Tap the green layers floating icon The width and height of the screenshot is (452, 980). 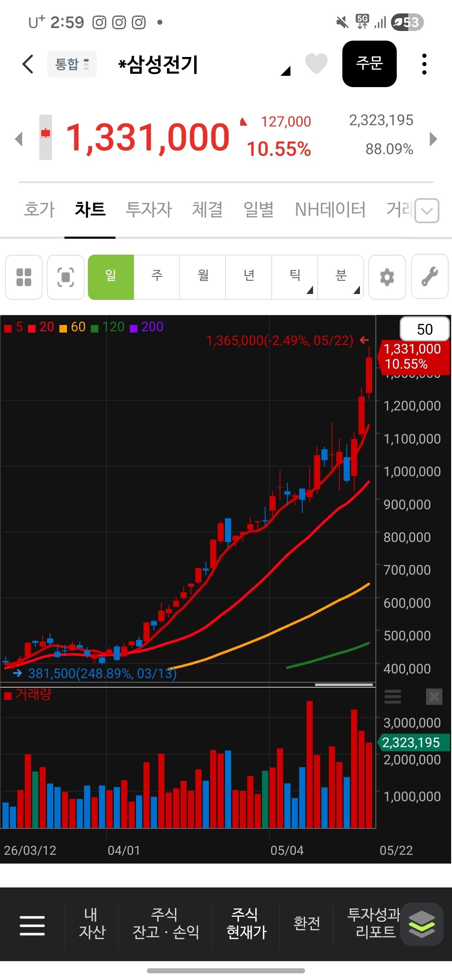point(421,924)
